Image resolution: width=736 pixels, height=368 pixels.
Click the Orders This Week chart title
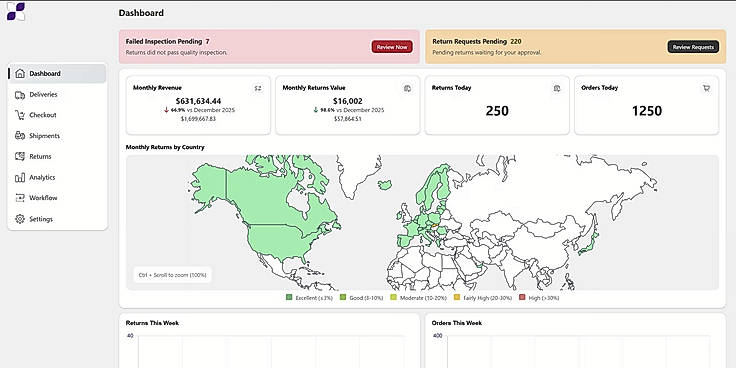[457, 323]
